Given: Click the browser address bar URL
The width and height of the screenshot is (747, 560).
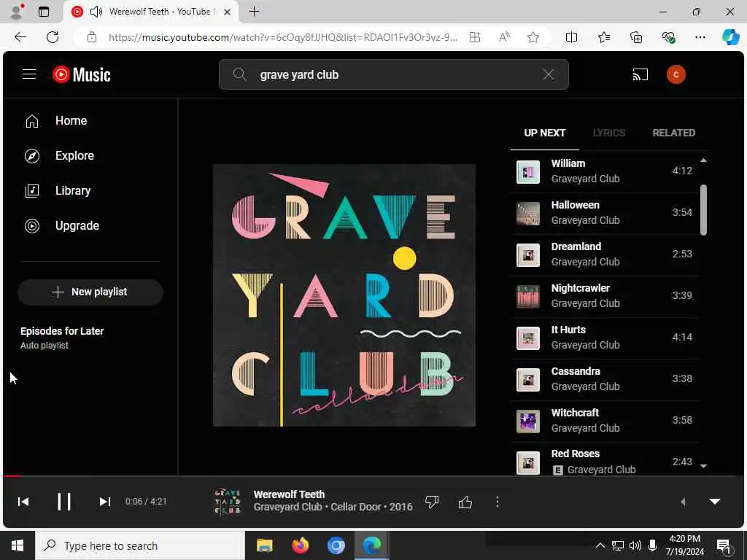Looking at the screenshot, I should pos(282,37).
